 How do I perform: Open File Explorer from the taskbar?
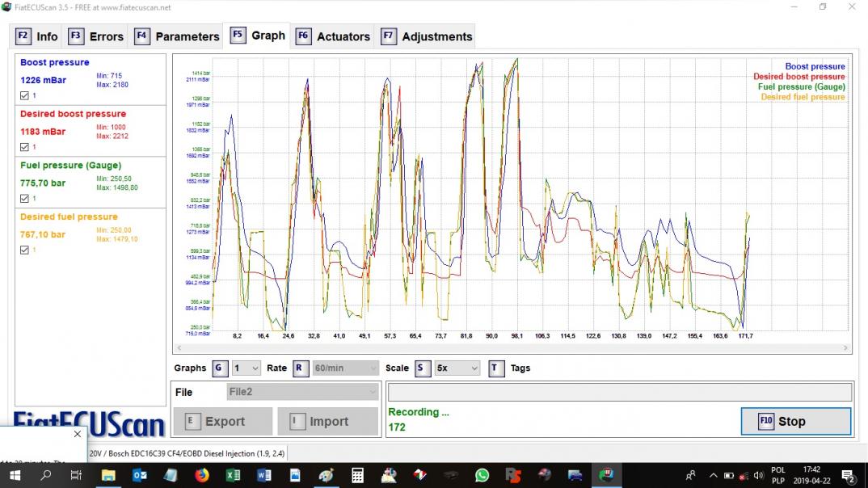pyautogui.click(x=107, y=475)
